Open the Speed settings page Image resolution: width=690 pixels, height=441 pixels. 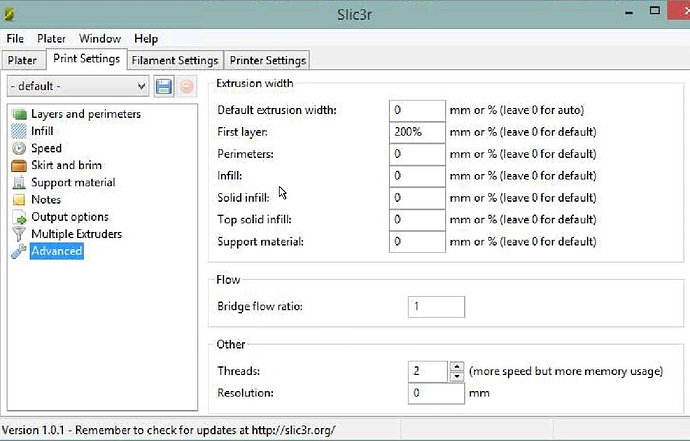pyautogui.click(x=46, y=148)
